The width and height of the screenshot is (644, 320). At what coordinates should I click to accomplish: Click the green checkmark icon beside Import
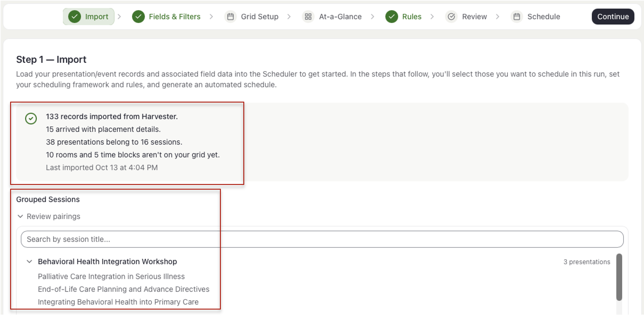pyautogui.click(x=75, y=16)
